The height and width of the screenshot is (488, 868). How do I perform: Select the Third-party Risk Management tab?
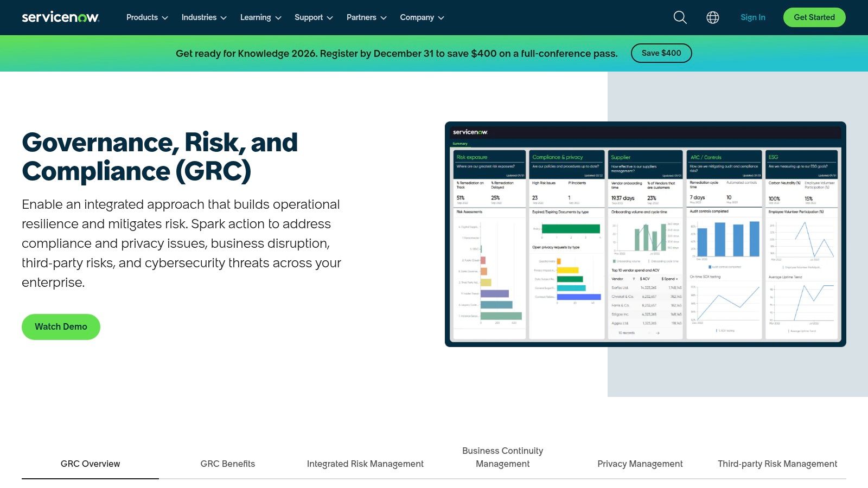point(777,464)
